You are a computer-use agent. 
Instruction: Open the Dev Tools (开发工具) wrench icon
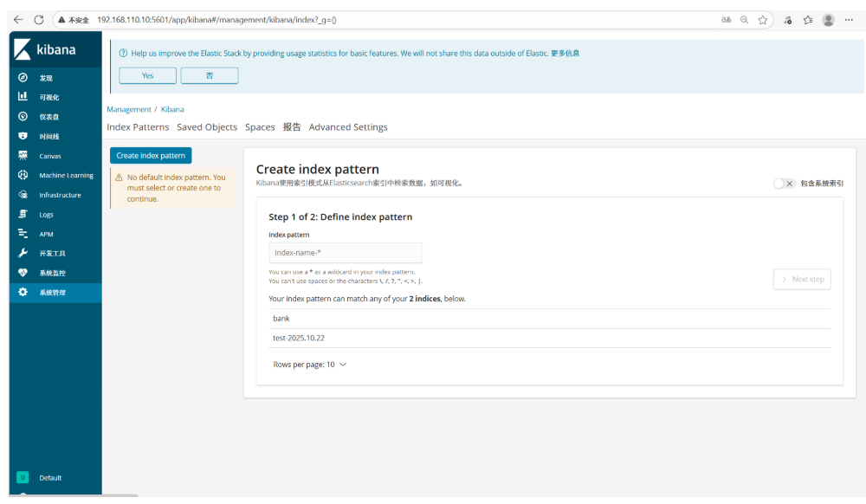[x=23, y=253]
